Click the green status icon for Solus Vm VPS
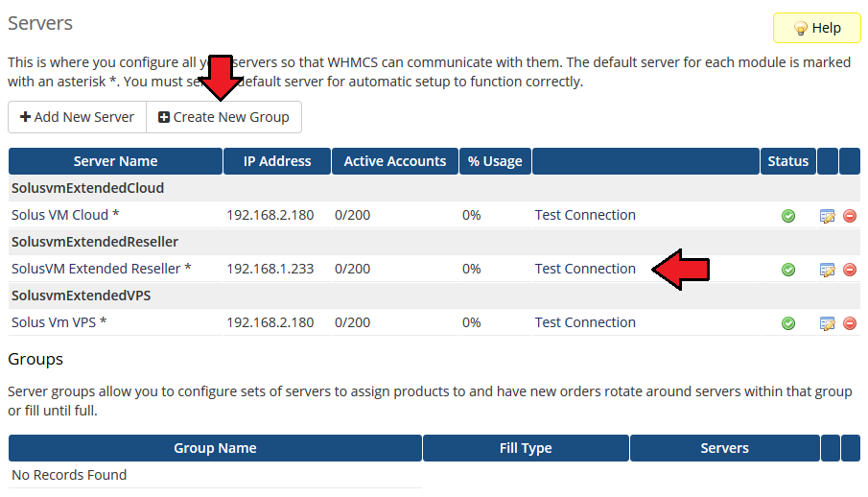 point(787,323)
